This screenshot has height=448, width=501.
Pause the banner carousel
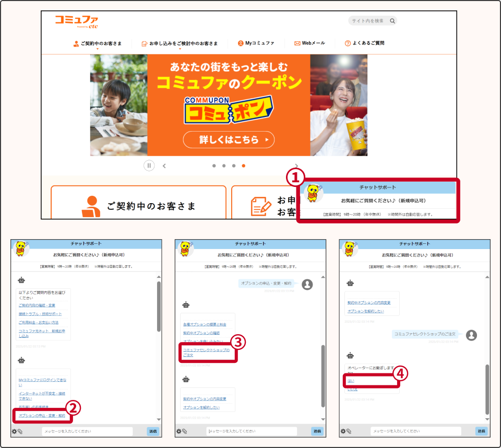tap(149, 166)
